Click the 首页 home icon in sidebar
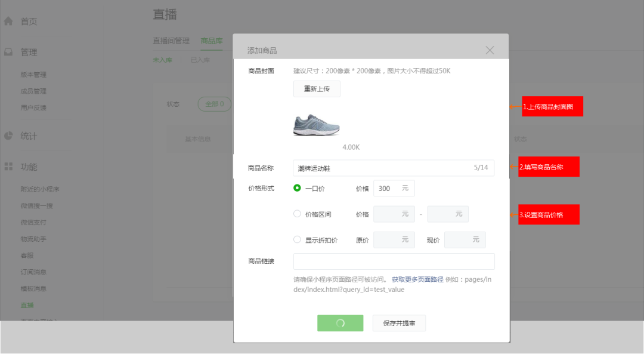The width and height of the screenshot is (644, 354). (7, 21)
